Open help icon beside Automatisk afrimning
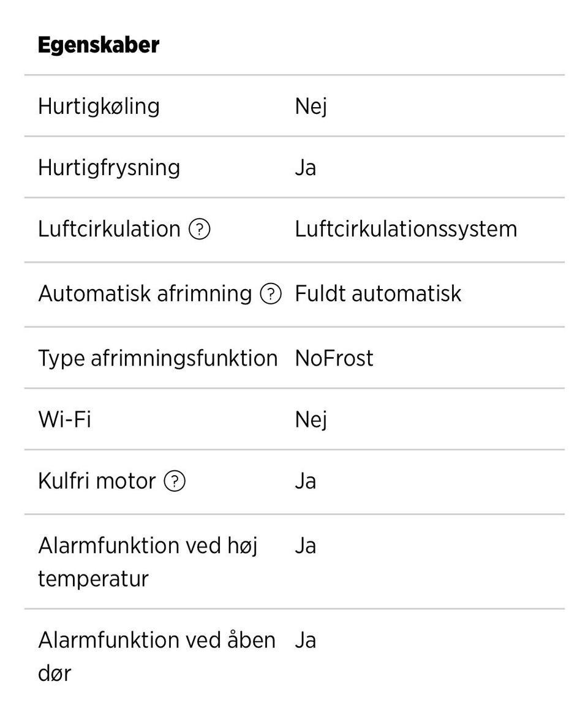The width and height of the screenshot is (588, 719). (271, 293)
